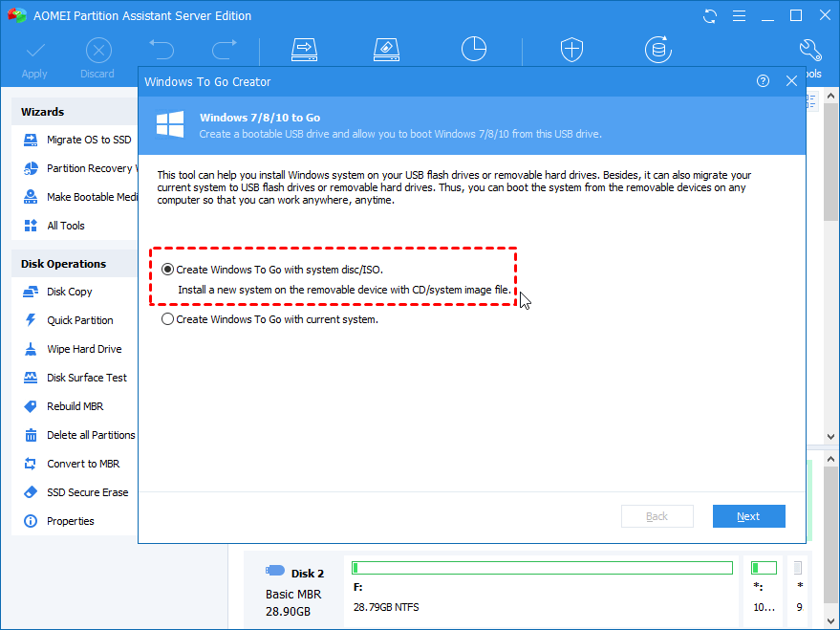Choose Rebuild MBR label

[x=75, y=406]
